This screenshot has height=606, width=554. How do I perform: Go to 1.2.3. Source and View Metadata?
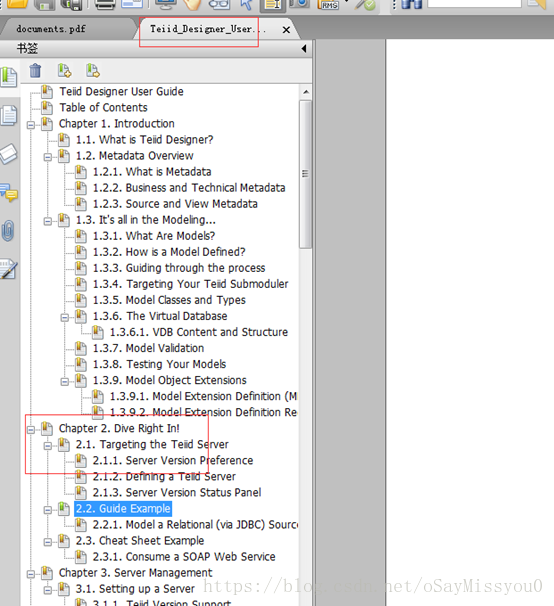point(175,204)
